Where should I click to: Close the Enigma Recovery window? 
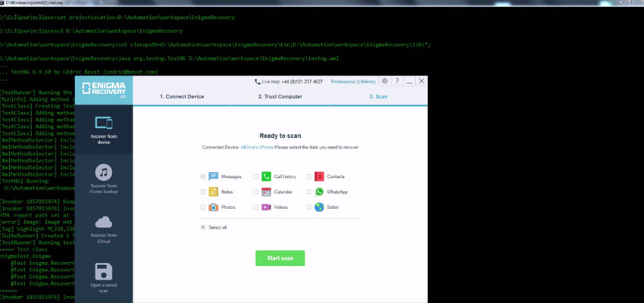tap(421, 81)
